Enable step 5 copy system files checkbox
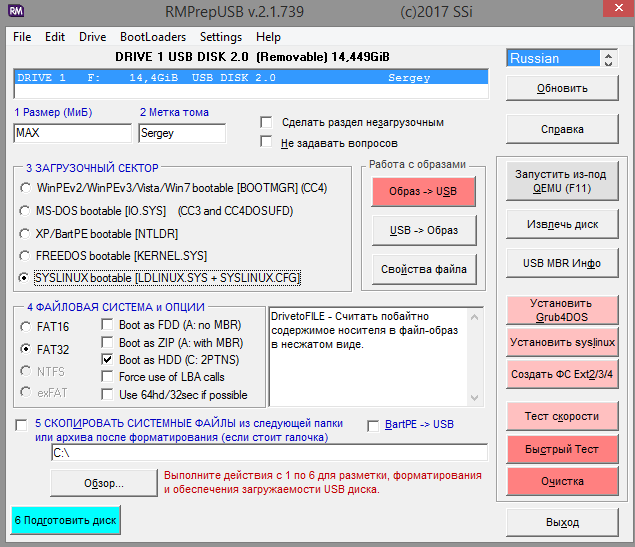Viewport: 635px width, 547px height. click(21, 425)
